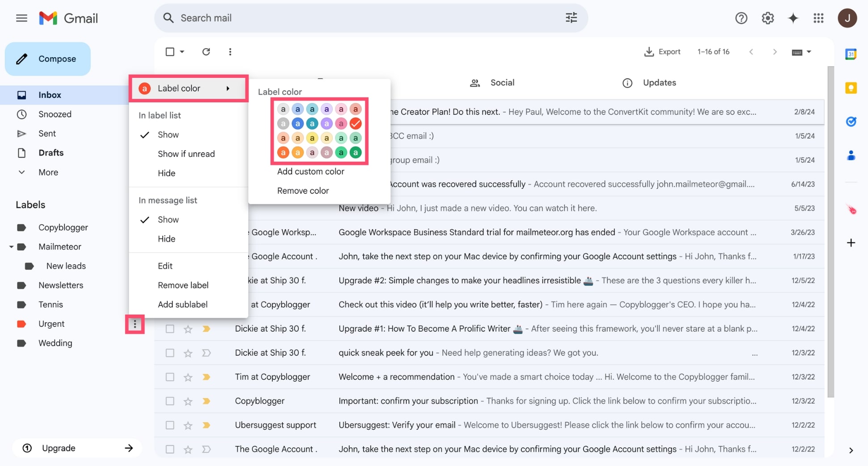Open Google Tasks side panel icon
This screenshot has height=466, width=868.
[x=851, y=122]
